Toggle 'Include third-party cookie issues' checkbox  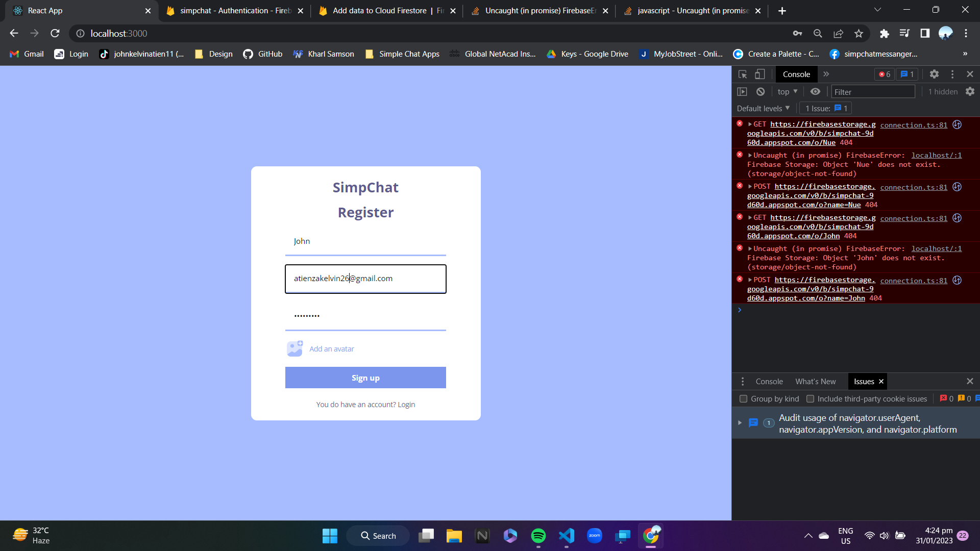click(x=811, y=398)
